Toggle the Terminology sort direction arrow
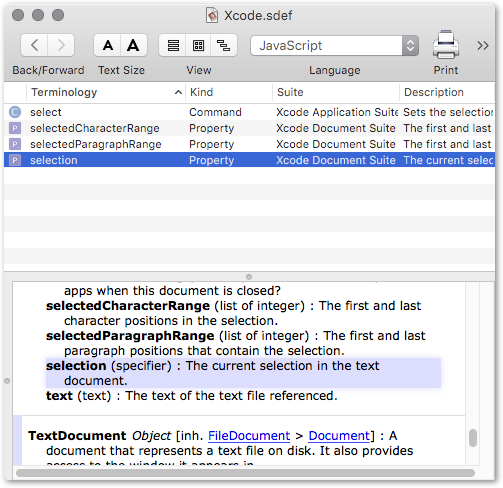Screen dimensions: 503x488 pos(178,92)
